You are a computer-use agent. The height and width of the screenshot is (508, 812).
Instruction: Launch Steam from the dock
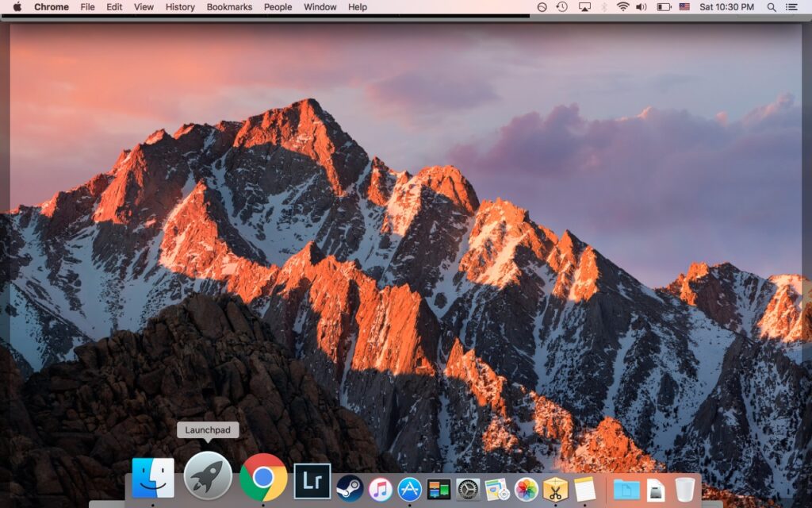(x=350, y=488)
